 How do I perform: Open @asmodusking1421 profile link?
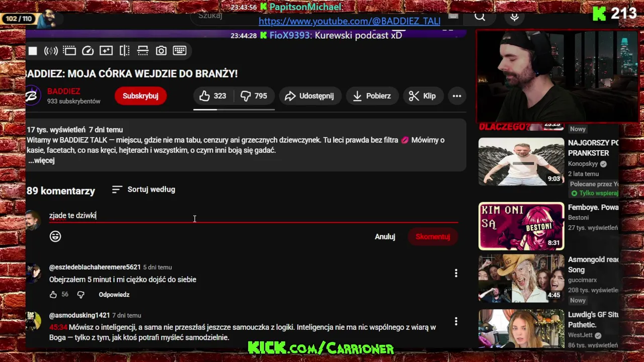click(79, 315)
